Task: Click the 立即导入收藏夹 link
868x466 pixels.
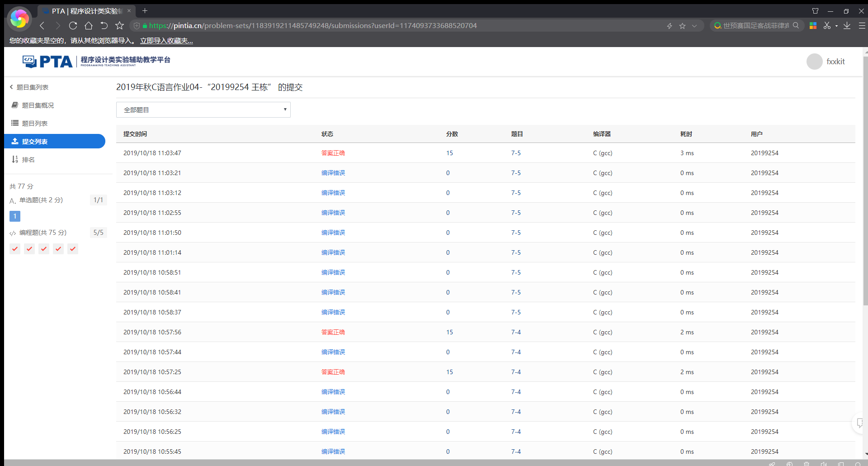Action: click(166, 41)
